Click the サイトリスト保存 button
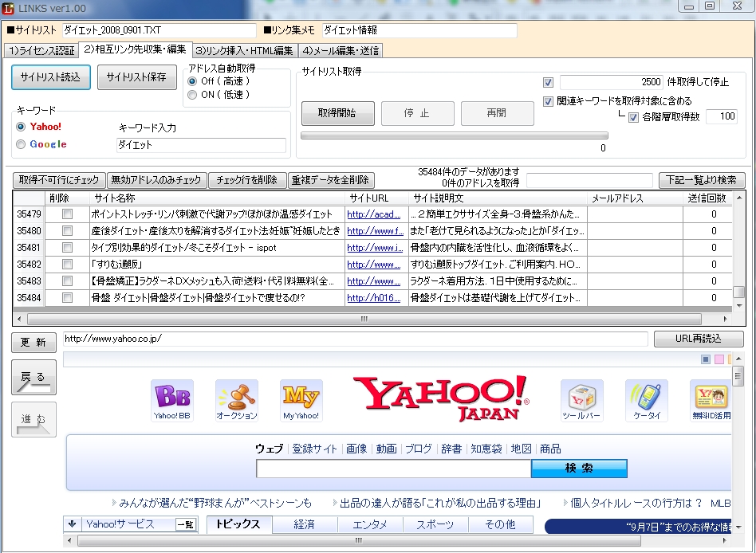 point(136,77)
